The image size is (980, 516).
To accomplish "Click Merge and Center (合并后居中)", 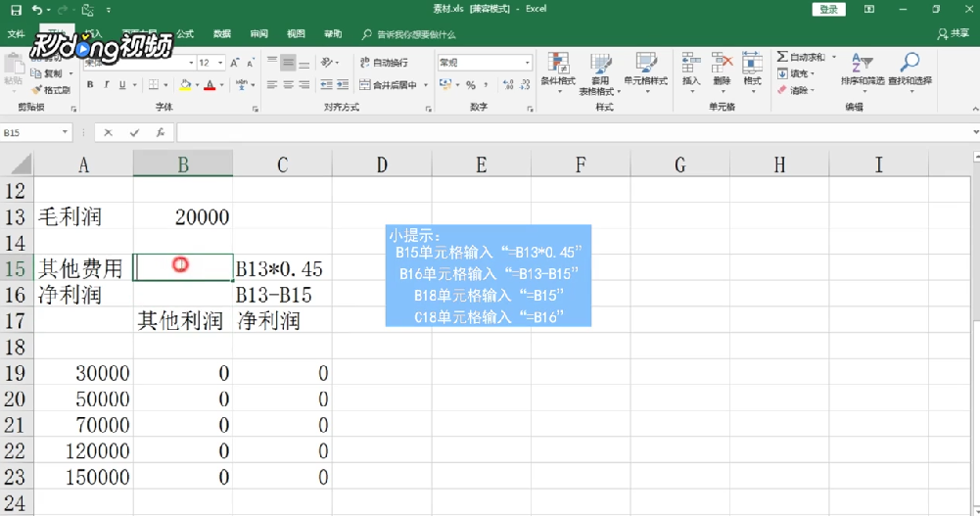I will [389, 85].
